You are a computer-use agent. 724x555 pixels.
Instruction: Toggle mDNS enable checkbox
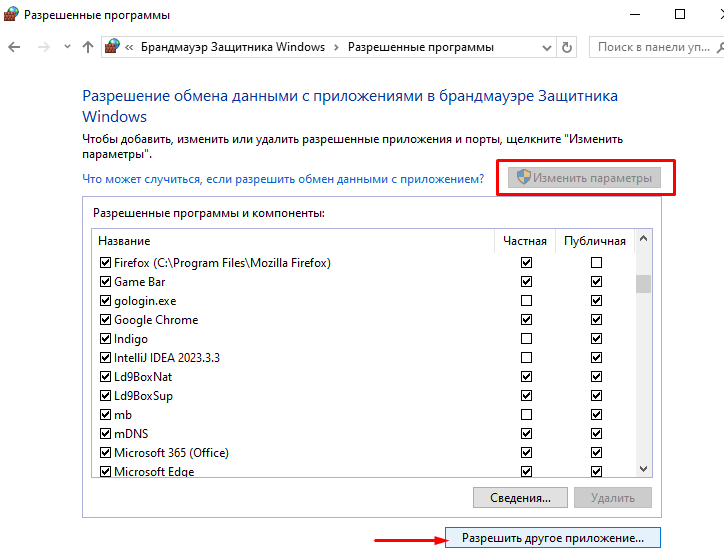click(105, 434)
